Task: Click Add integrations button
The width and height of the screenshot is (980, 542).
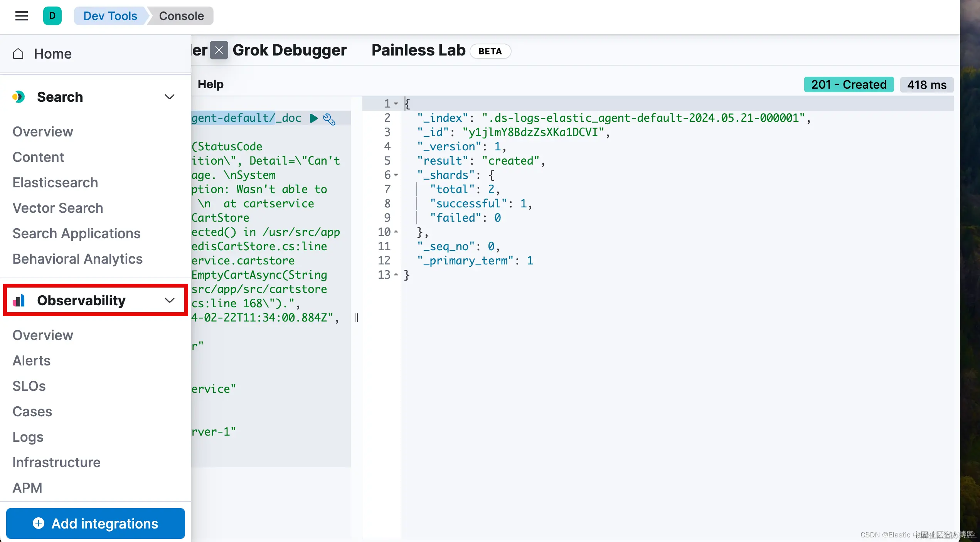Action: point(96,523)
